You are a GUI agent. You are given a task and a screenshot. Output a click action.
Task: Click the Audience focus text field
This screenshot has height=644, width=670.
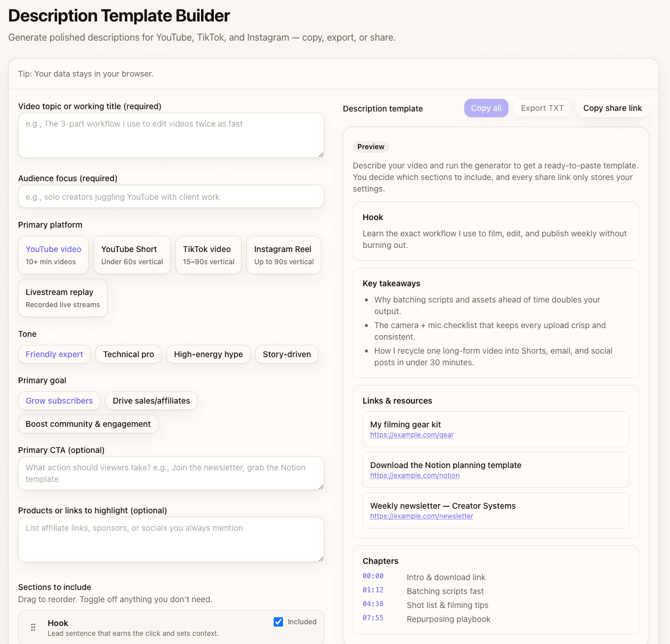click(x=171, y=196)
